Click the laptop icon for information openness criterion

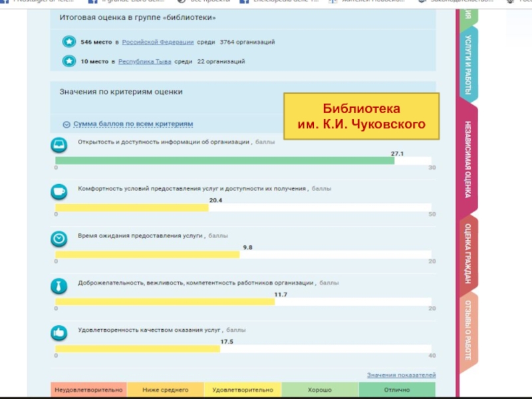point(59,144)
